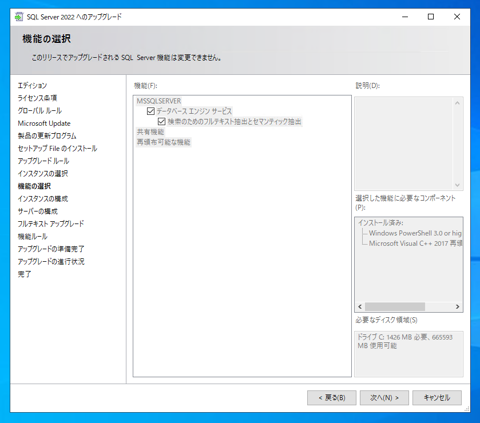Viewport: 480px width, 423px height.
Task: Toggle the フルテキスト抽出とセマンティック抽出 checkbox
Action: [x=162, y=121]
